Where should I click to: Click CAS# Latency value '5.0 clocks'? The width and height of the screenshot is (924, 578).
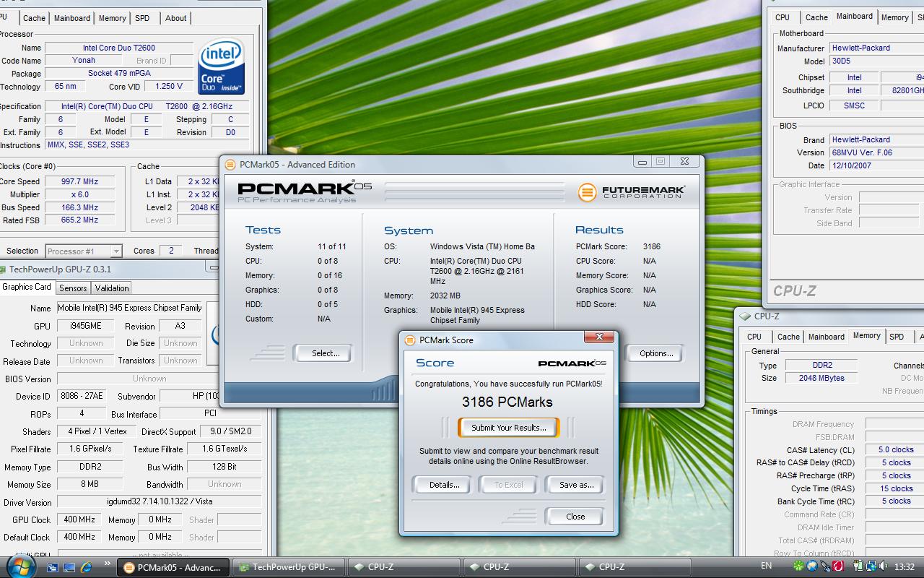coord(896,449)
